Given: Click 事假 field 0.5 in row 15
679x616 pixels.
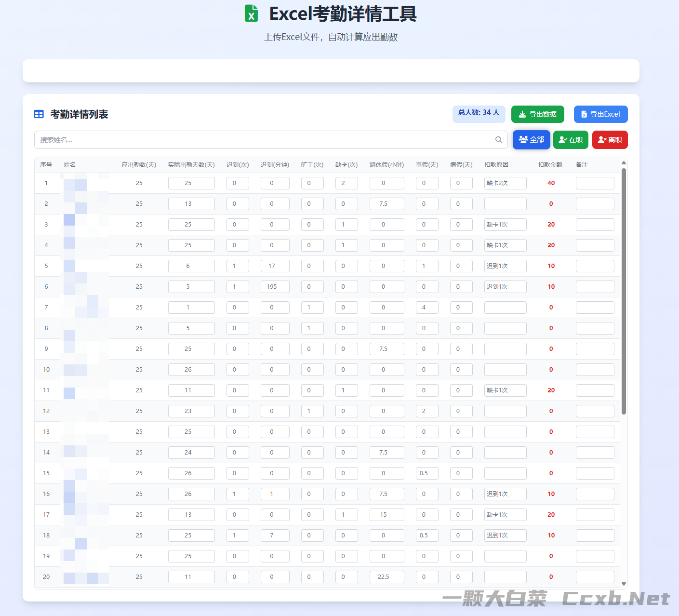Looking at the screenshot, I should click(x=427, y=473).
